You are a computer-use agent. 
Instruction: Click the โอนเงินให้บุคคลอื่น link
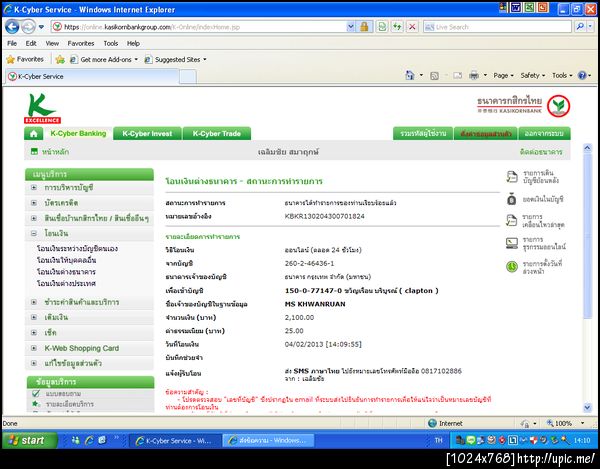click(x=67, y=260)
